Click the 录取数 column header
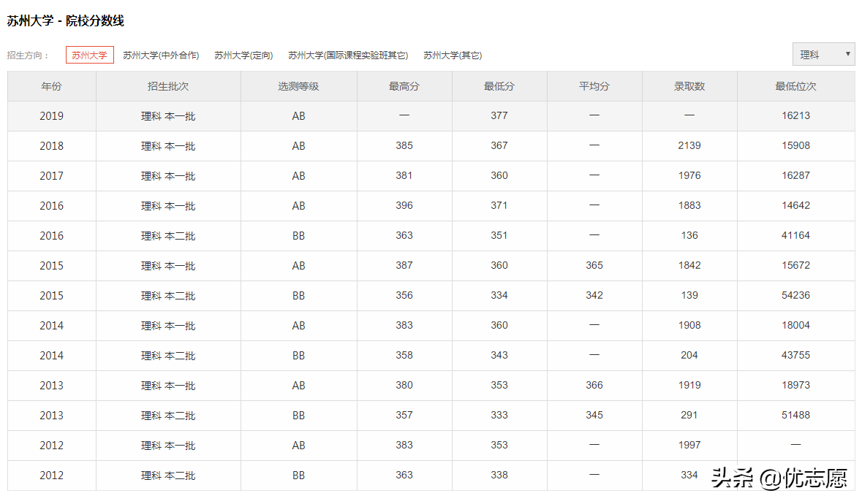 pyautogui.click(x=689, y=85)
